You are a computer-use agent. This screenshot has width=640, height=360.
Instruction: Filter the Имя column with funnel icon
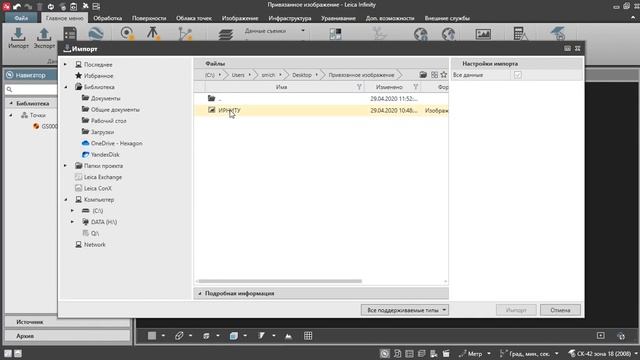pyautogui.click(x=359, y=87)
